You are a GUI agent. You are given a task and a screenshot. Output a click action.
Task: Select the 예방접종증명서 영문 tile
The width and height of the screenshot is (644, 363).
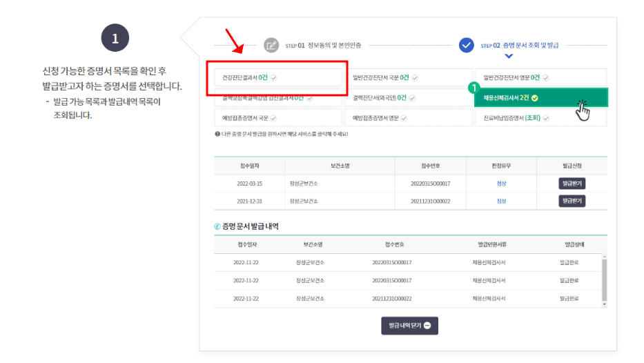click(408, 118)
